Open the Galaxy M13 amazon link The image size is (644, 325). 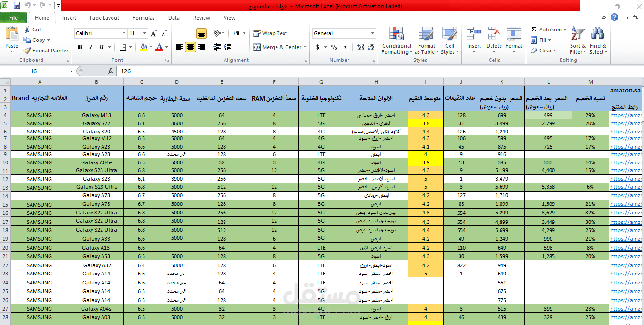coord(626,115)
